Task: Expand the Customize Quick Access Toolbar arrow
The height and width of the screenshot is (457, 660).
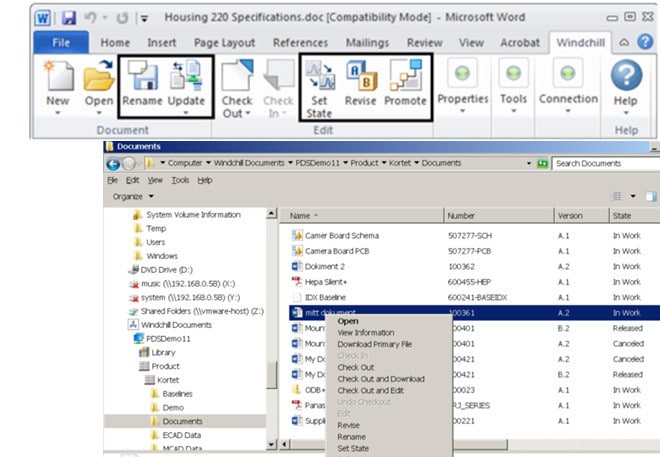Action: pyautogui.click(x=144, y=18)
